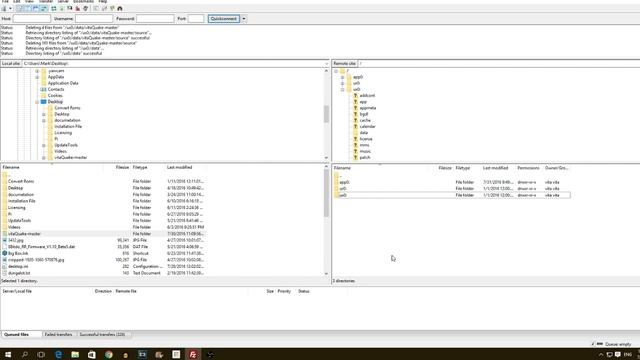Open the Site Manager icon
The image size is (640, 360).
coord(4,8)
